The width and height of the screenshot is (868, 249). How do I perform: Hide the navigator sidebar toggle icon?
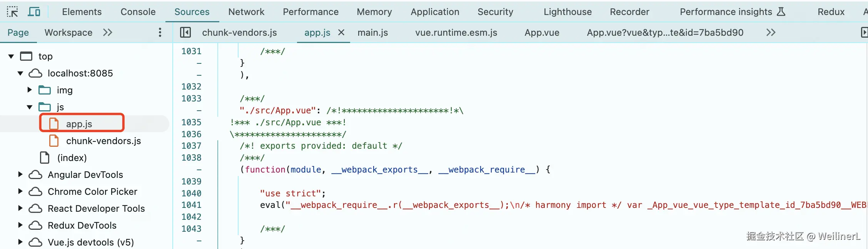tap(185, 32)
